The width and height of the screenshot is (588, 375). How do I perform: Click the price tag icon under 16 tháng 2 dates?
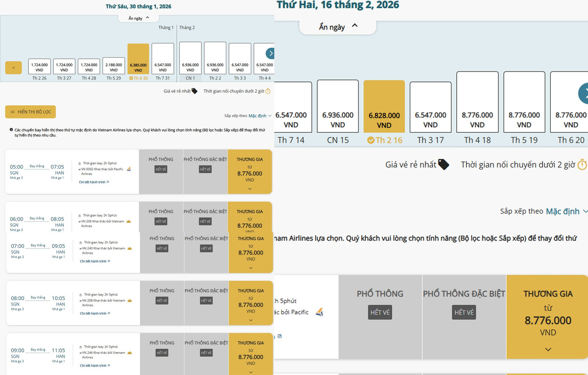(x=443, y=164)
